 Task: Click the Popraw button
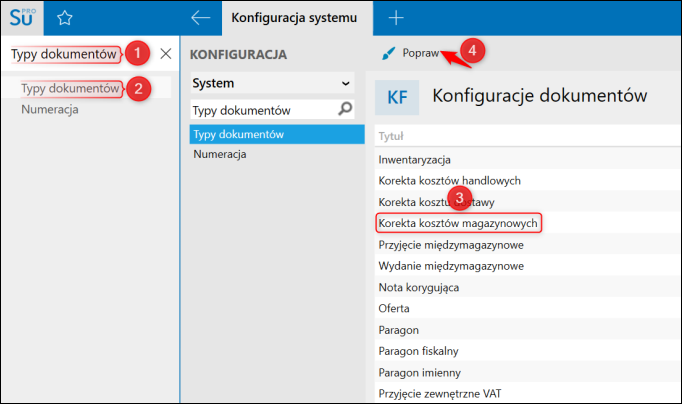pos(420,53)
